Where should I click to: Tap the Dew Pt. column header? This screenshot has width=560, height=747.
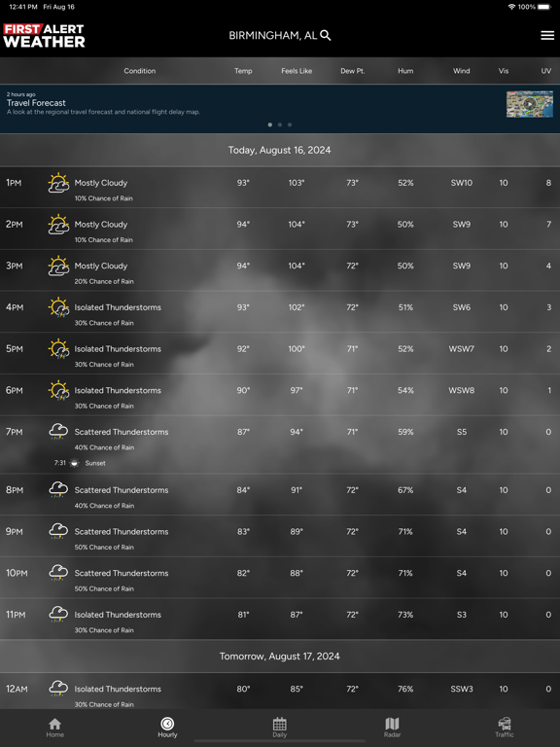tap(352, 71)
